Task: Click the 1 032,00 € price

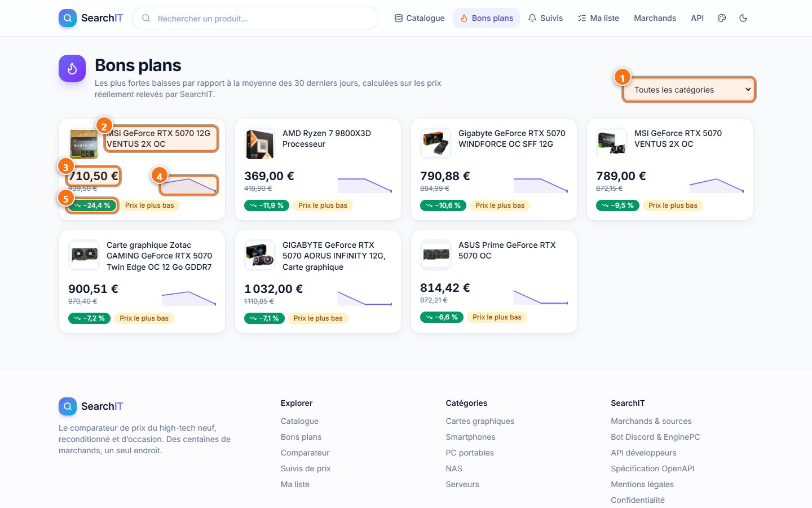Action: 273,289
